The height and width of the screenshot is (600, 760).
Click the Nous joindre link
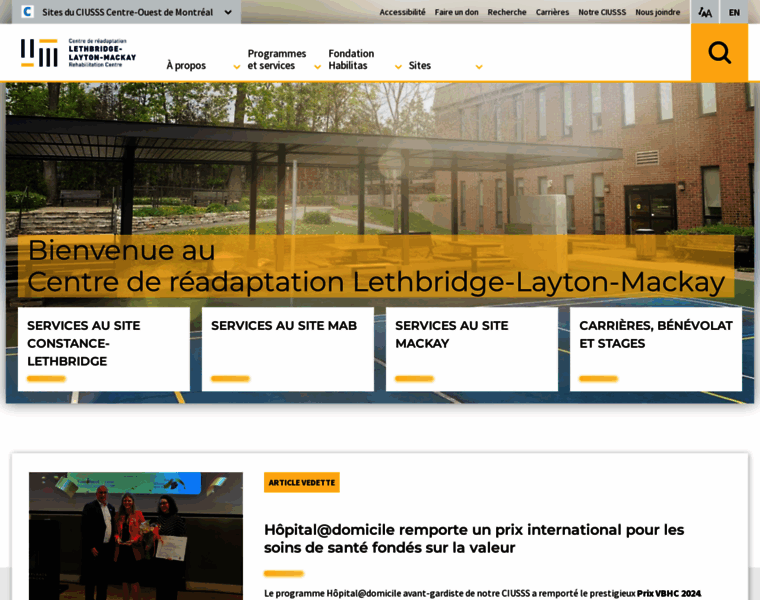(x=657, y=12)
